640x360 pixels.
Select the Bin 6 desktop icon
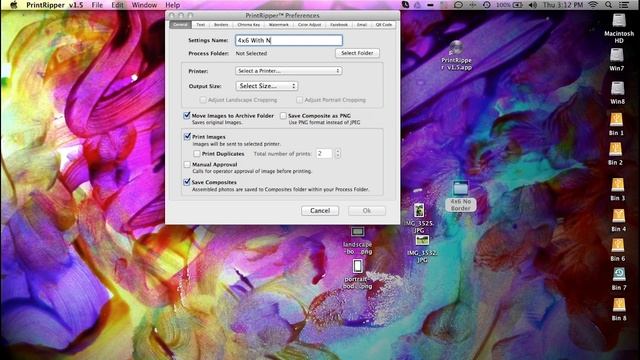[618, 245]
